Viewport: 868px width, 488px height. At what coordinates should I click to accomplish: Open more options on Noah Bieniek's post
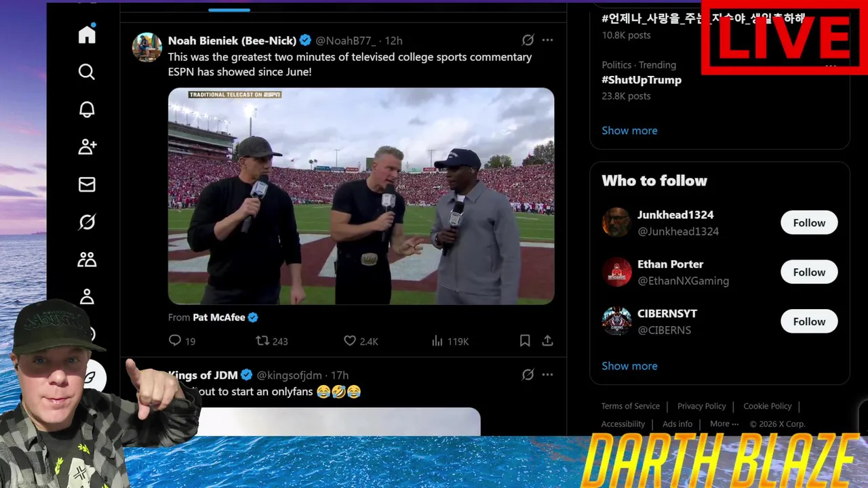pos(547,40)
